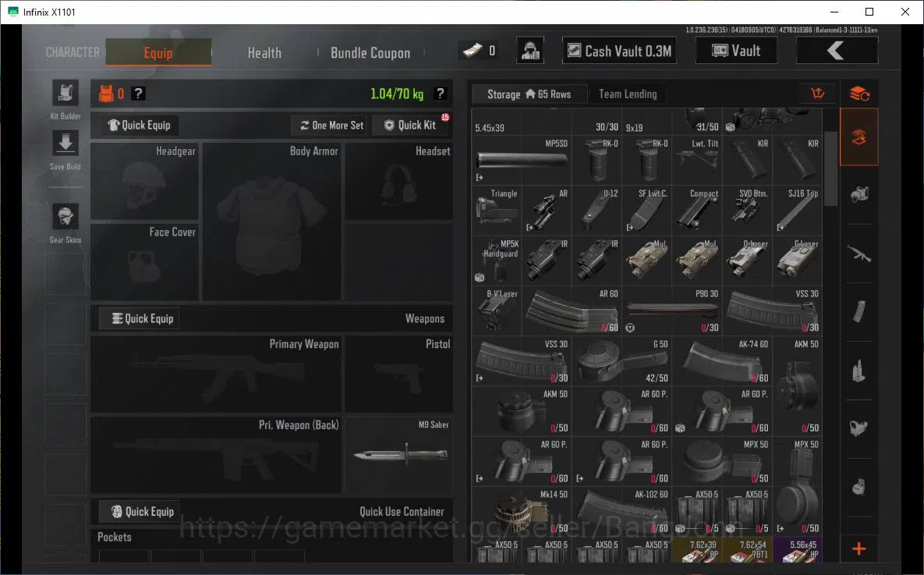Click the empty Body Armor slot

pos(271,221)
